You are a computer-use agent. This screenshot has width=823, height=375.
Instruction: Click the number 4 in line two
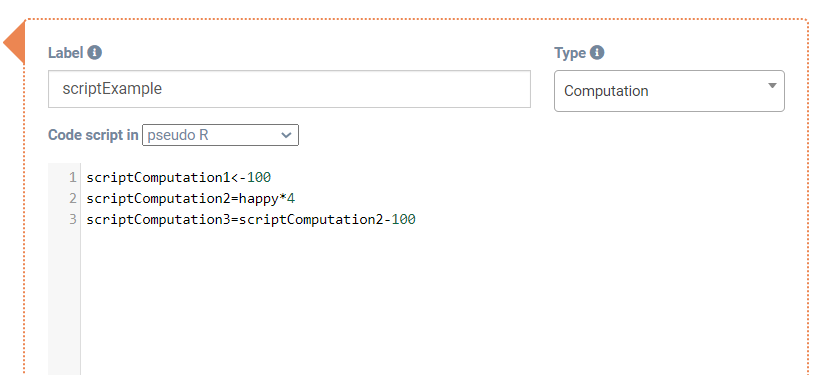point(291,199)
